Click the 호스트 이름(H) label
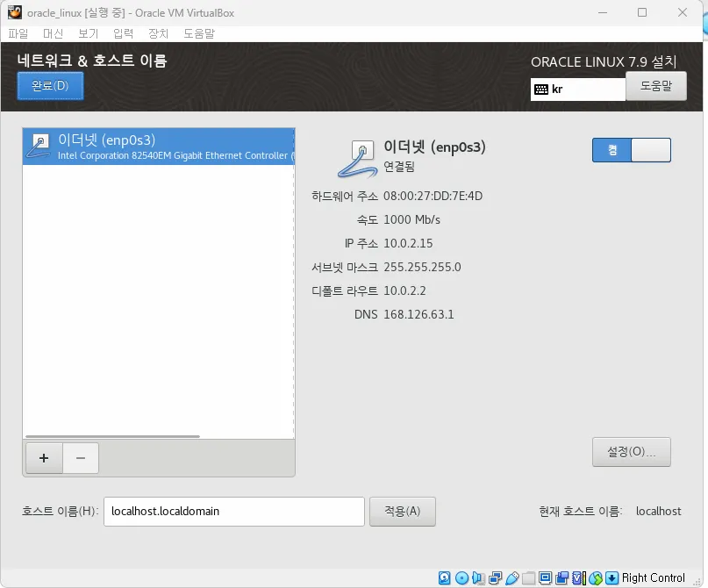The width and height of the screenshot is (708, 588). tap(60, 512)
